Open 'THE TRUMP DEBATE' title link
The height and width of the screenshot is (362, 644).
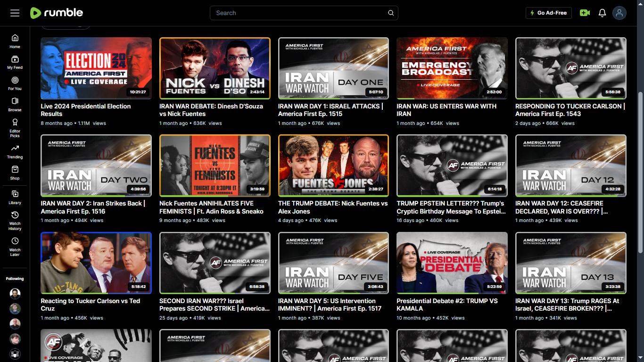point(333,207)
